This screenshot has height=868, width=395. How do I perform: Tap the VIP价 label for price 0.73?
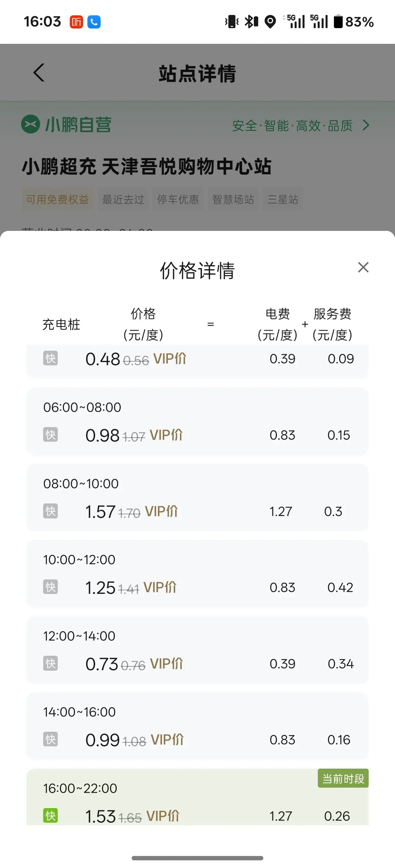(x=166, y=664)
